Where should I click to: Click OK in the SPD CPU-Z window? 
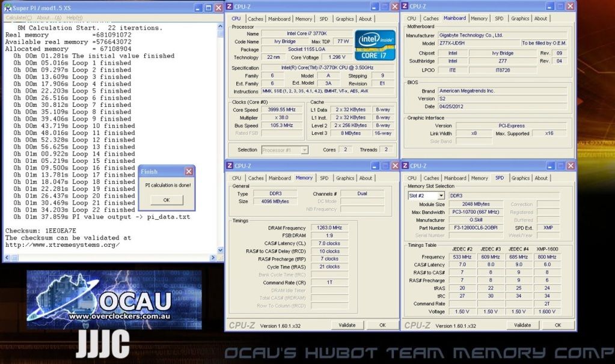click(558, 325)
